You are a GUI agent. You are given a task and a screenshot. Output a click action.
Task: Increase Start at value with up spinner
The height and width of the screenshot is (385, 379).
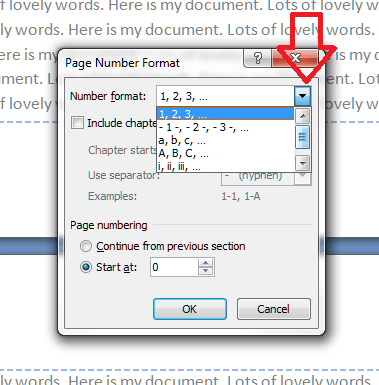pyautogui.click(x=205, y=263)
